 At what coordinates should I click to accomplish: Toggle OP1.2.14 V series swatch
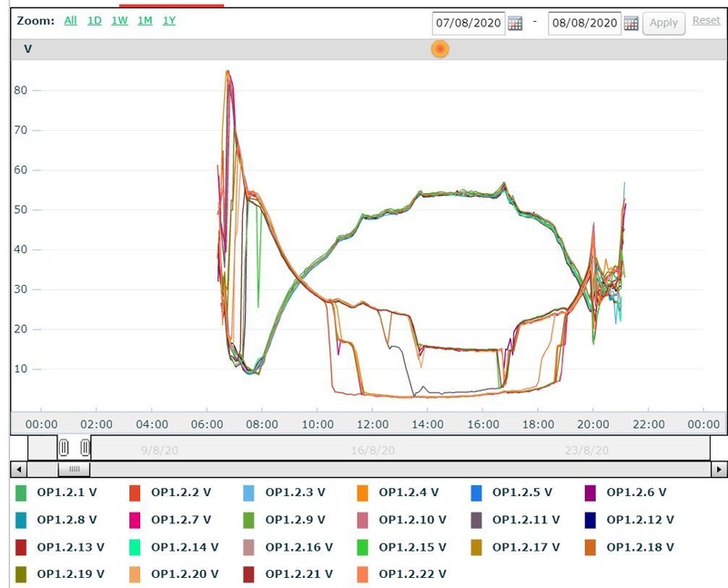pos(135,548)
